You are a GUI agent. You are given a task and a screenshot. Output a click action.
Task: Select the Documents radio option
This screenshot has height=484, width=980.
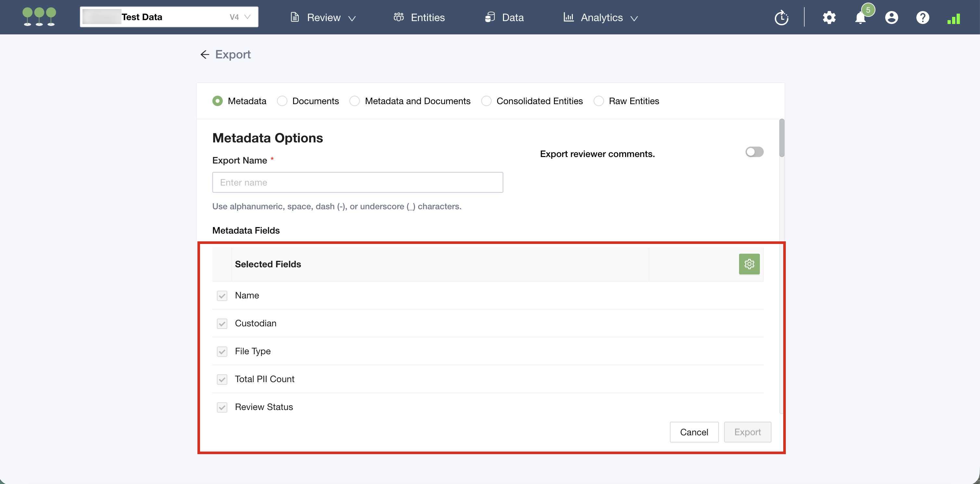click(x=282, y=101)
